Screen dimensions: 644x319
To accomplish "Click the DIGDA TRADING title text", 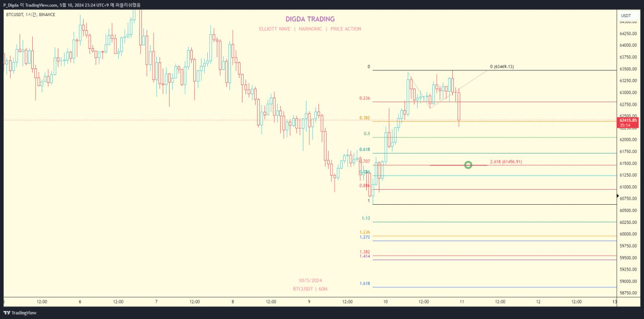I will point(310,19).
